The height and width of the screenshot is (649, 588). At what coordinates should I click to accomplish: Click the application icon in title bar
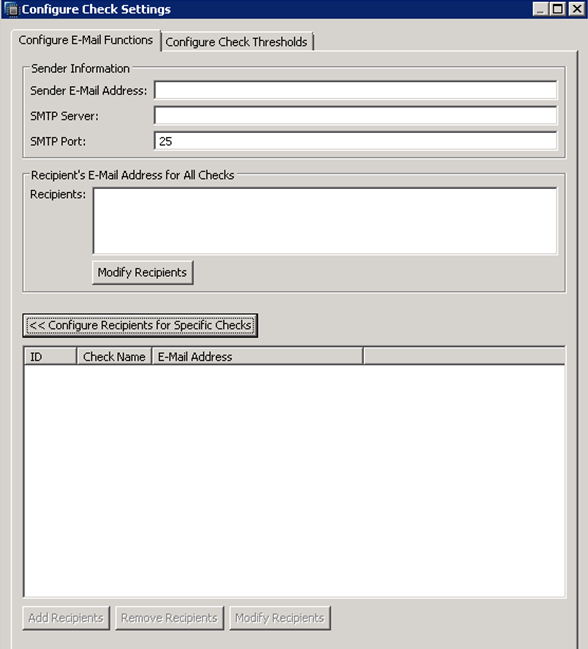pyautogui.click(x=11, y=9)
